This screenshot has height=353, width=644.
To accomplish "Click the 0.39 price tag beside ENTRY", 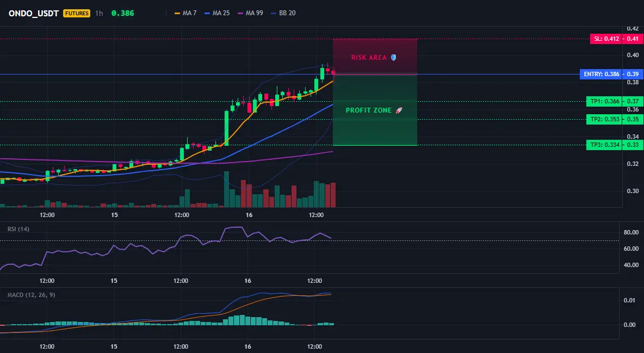I will pos(633,75).
